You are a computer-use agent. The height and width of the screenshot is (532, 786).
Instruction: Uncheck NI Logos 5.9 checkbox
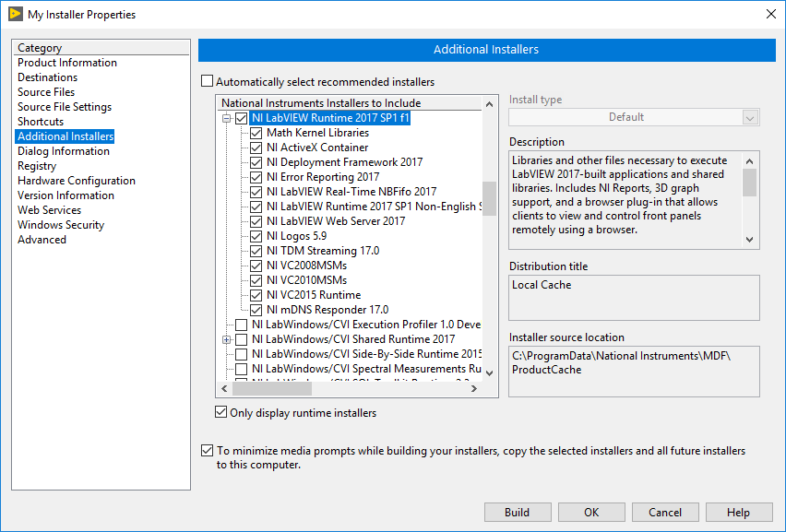256,236
